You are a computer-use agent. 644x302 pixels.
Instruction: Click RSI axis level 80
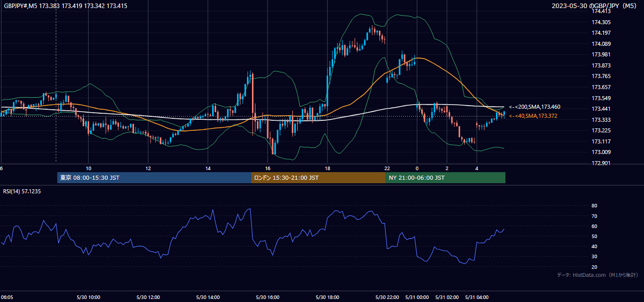[594, 206]
